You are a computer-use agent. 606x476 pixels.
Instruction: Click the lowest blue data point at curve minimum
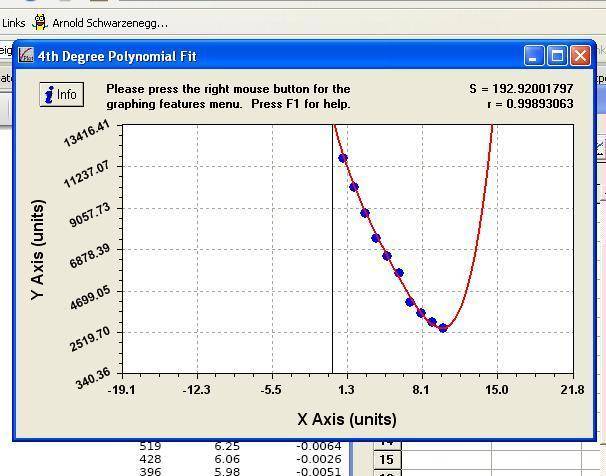click(443, 328)
